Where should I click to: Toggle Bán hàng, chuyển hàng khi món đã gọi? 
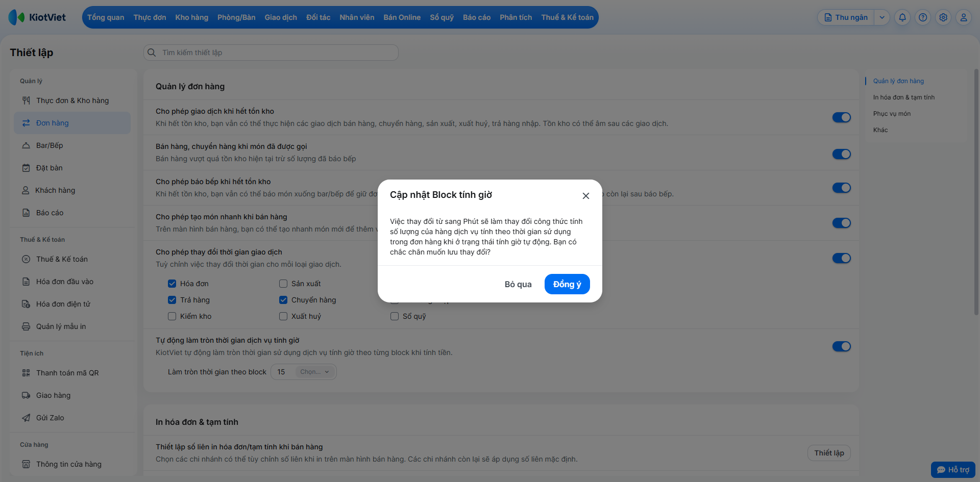842,154
